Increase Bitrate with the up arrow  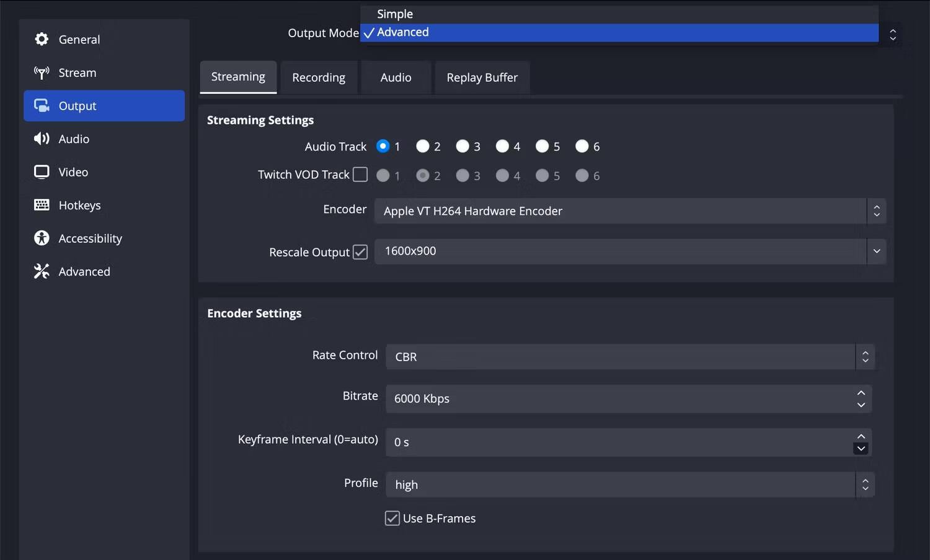point(861,393)
